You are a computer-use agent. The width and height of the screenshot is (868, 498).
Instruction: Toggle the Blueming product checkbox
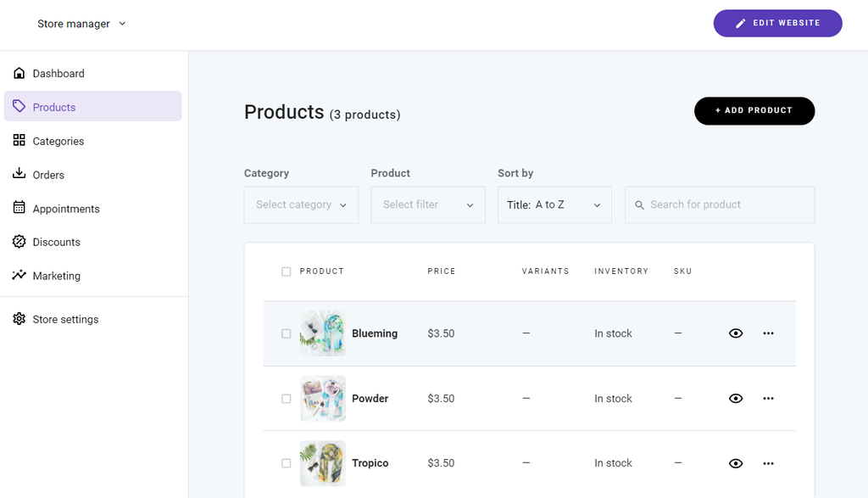(x=287, y=333)
